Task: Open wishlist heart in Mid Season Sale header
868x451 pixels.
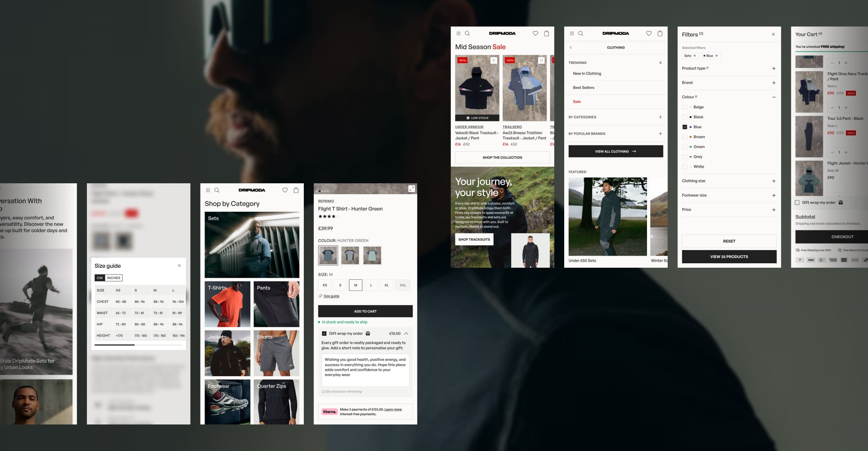Action: click(535, 33)
